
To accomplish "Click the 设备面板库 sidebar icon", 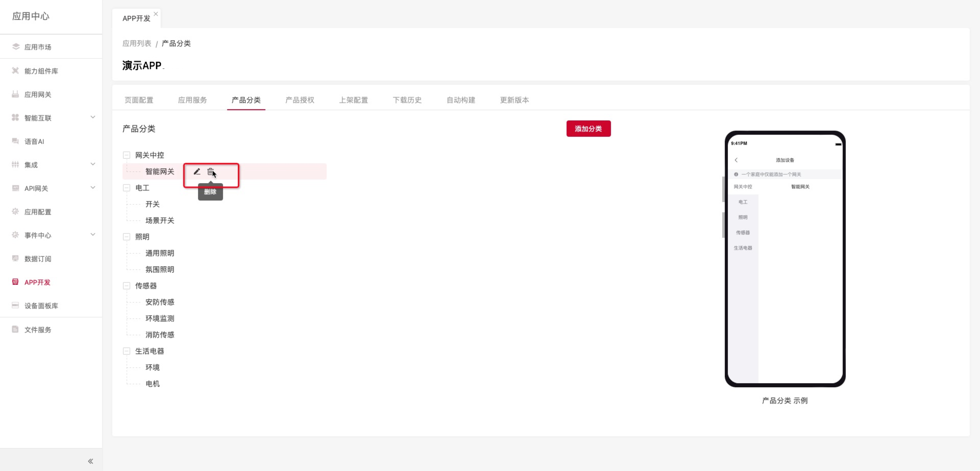I will [x=16, y=305].
